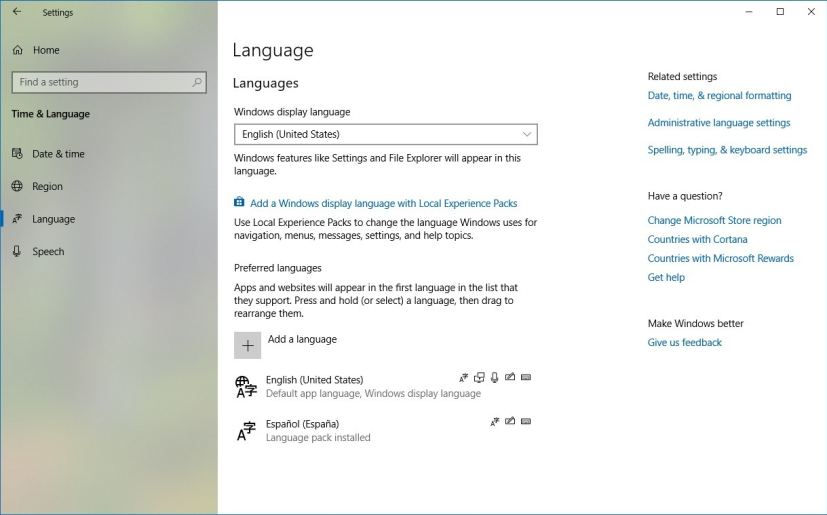Click English row handwriting feature icon
The width and height of the screenshot is (827, 515).
510,377
